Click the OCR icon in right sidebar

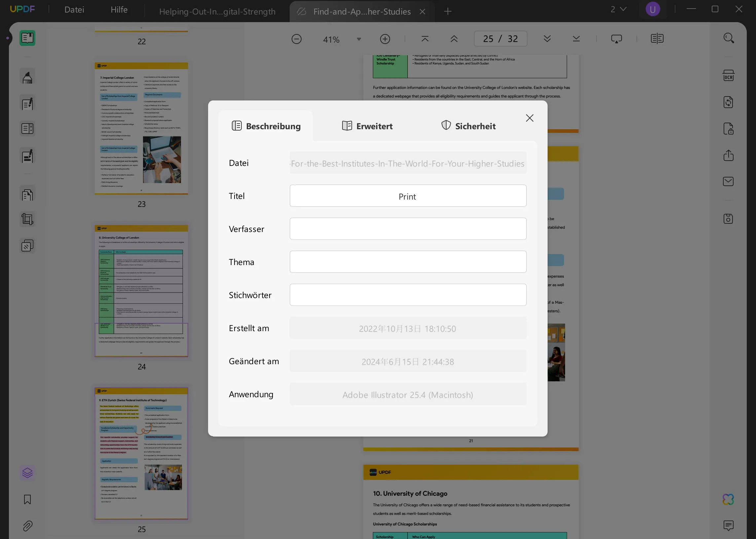[x=728, y=76]
